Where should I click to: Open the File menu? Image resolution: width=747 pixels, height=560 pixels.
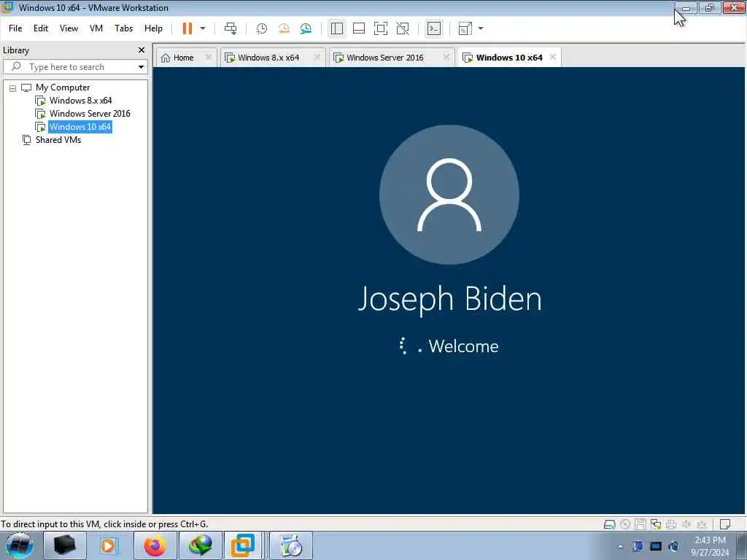click(x=15, y=28)
